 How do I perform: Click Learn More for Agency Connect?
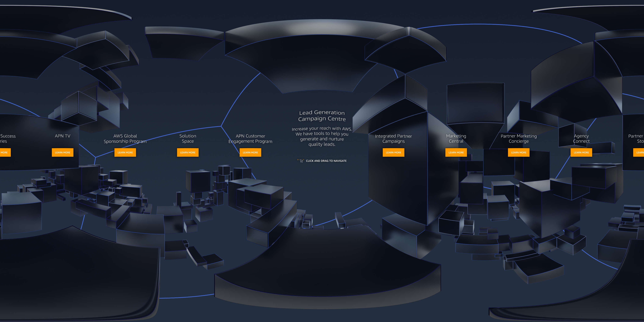pos(581,152)
